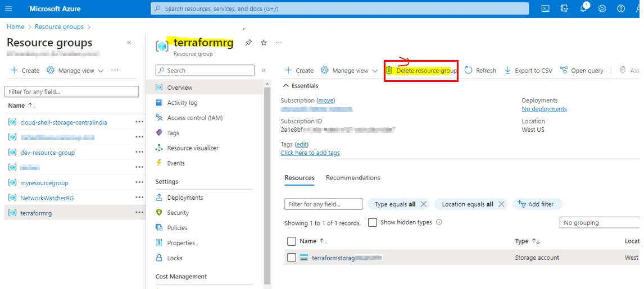The image size is (644, 289).
Task: Expand the No grouping dropdown
Action: 599,223
